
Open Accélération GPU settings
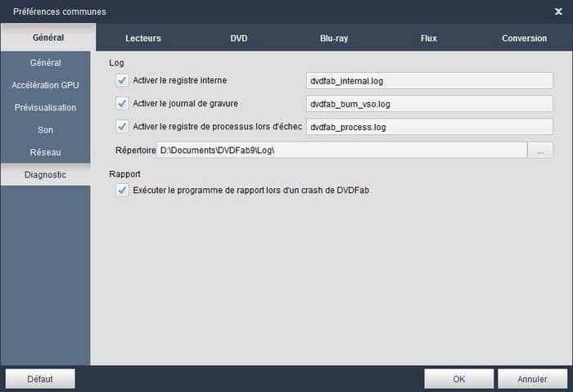coord(45,85)
